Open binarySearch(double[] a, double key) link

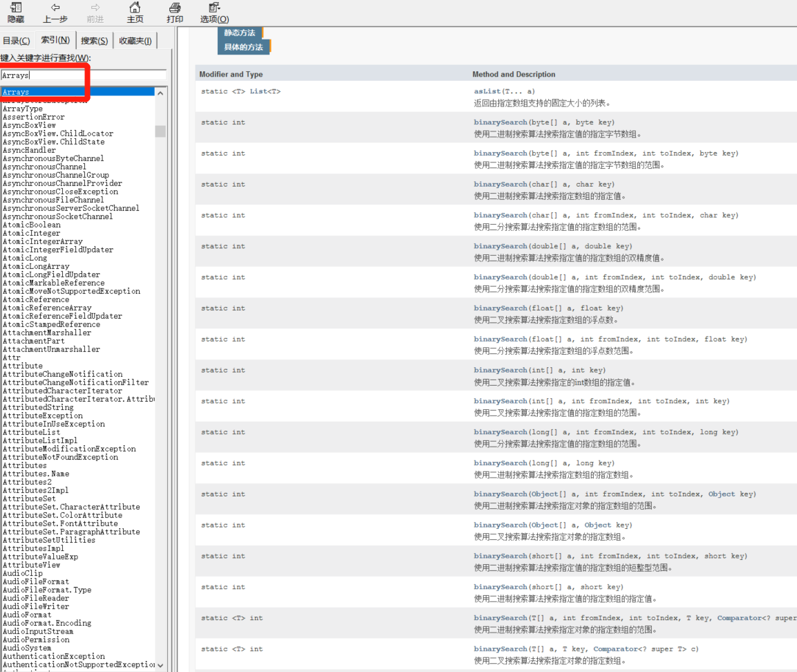(x=500, y=246)
